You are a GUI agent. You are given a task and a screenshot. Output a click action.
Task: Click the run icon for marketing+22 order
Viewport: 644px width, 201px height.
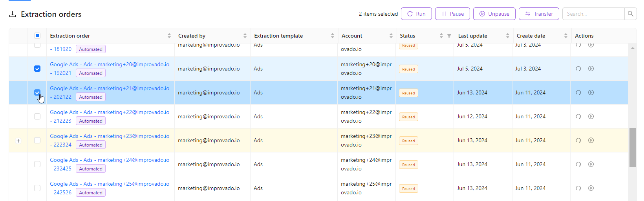click(x=578, y=117)
